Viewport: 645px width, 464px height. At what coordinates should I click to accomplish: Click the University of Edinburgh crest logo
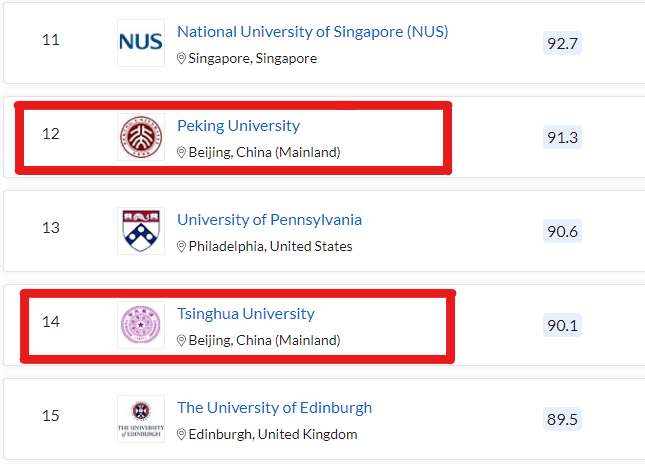140,419
